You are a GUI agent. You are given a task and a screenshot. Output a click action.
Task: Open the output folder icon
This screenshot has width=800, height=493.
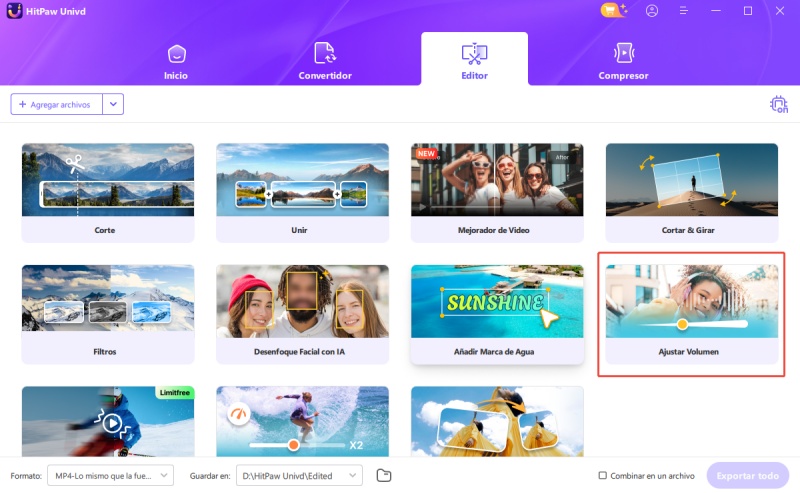pyautogui.click(x=384, y=476)
